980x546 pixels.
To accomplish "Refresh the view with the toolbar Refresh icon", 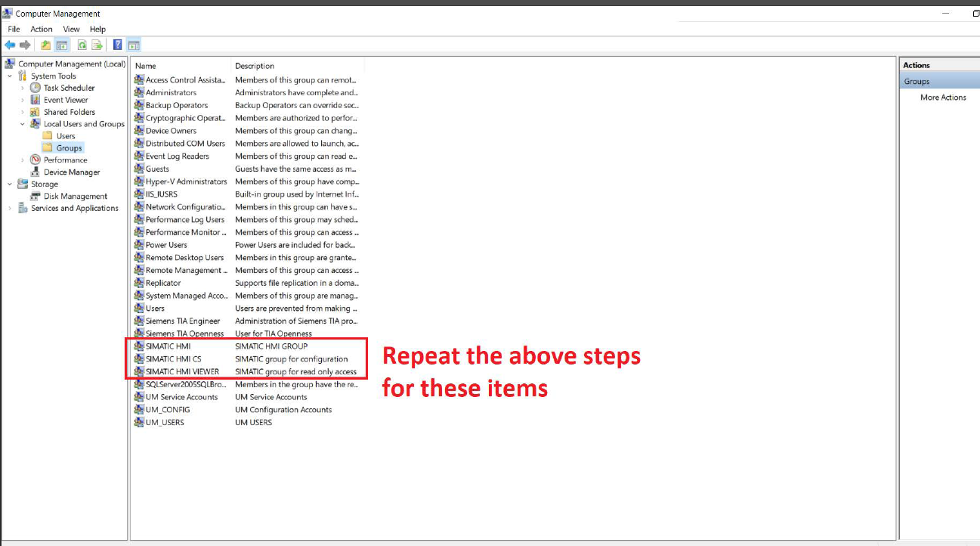I will [82, 45].
